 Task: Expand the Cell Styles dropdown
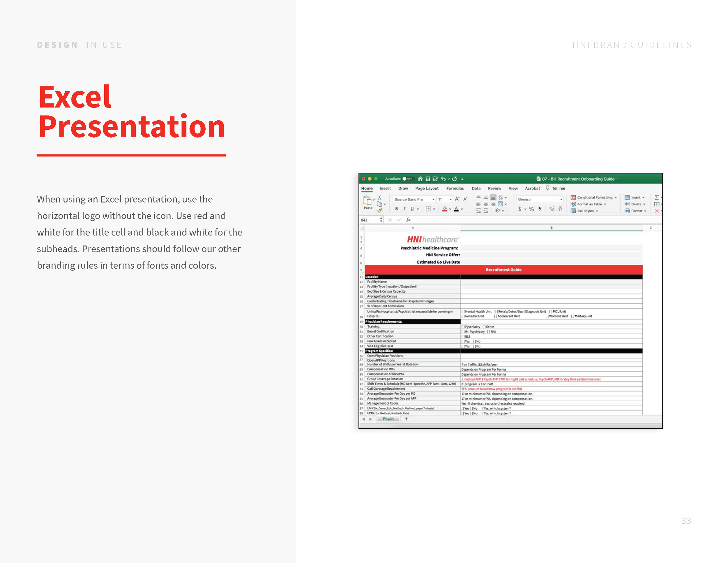click(x=584, y=211)
